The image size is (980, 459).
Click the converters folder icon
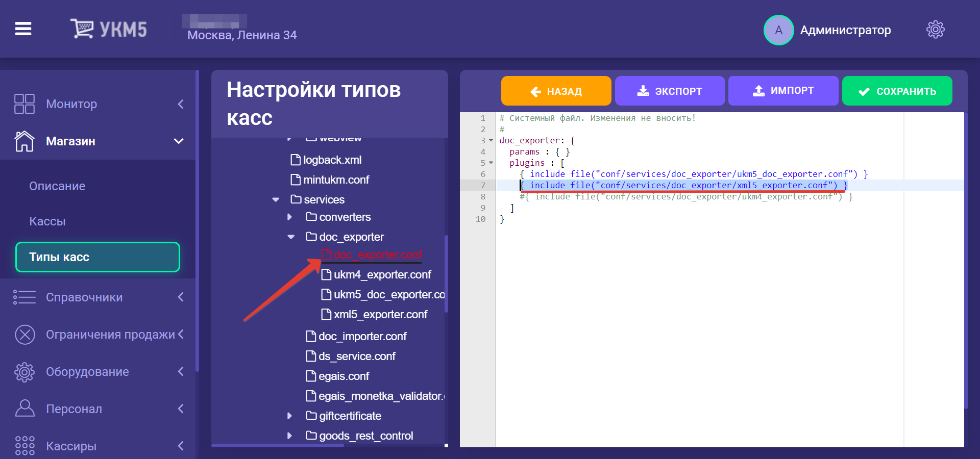311,217
